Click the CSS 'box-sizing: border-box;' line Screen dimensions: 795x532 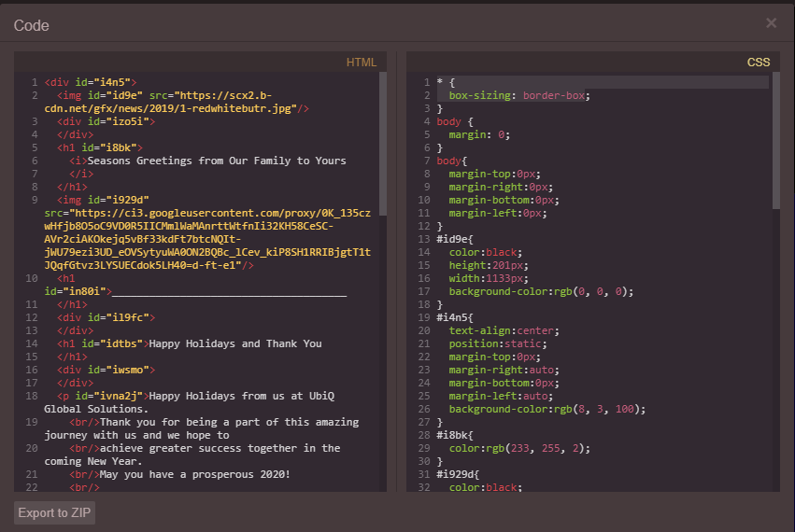[x=519, y=95]
